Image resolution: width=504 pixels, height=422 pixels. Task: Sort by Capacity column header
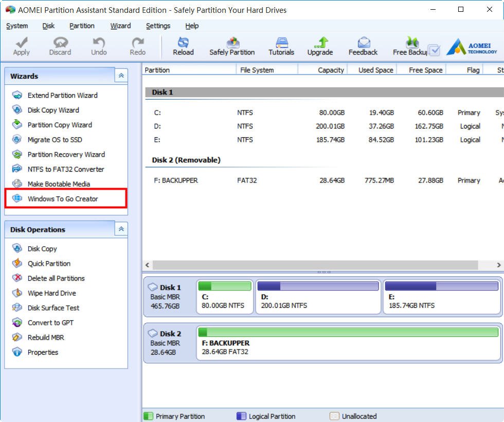pyautogui.click(x=323, y=70)
